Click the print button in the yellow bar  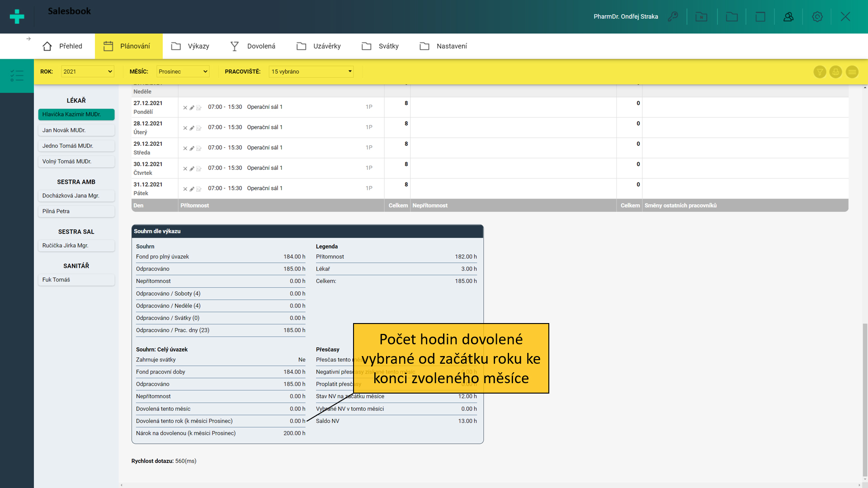pyautogui.click(x=835, y=72)
